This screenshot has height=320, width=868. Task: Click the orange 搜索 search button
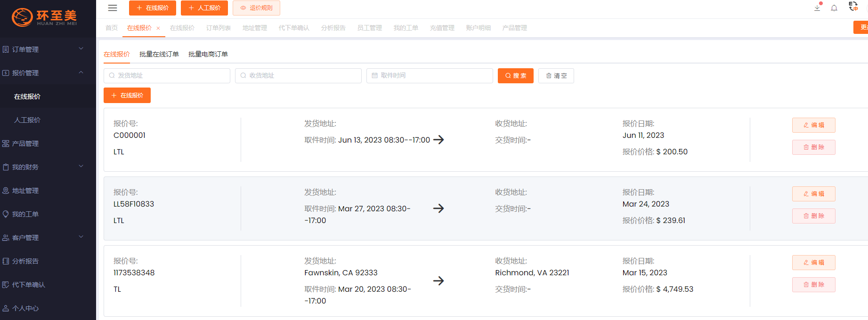click(515, 76)
